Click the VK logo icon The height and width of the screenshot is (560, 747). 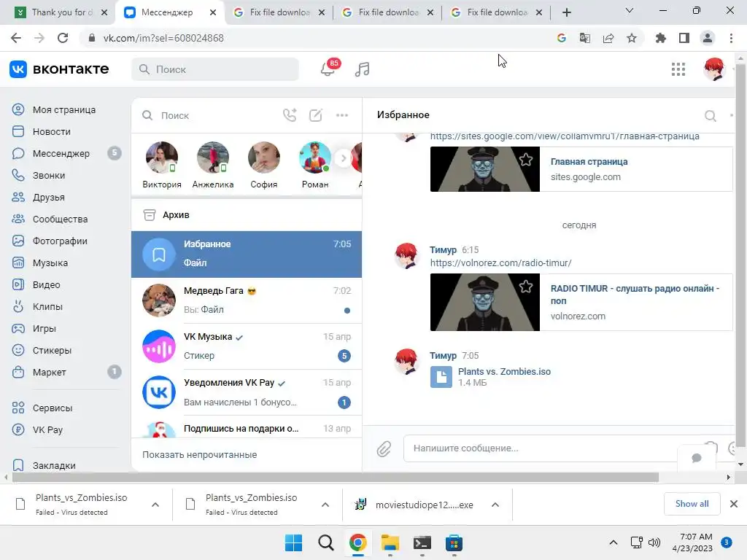[x=18, y=69]
